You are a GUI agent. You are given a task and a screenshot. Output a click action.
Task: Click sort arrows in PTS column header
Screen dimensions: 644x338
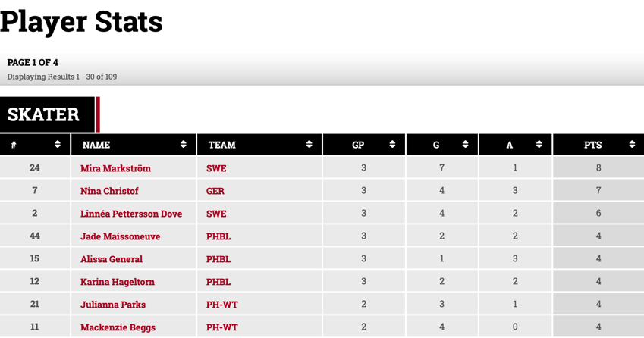pos(632,145)
